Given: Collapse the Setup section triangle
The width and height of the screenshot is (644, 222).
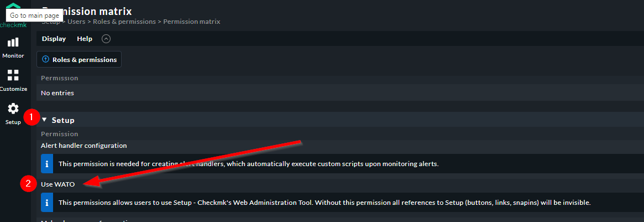Looking at the screenshot, I should click(x=44, y=120).
